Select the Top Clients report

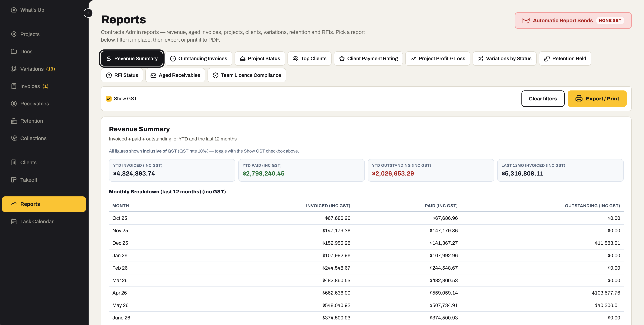point(310,58)
